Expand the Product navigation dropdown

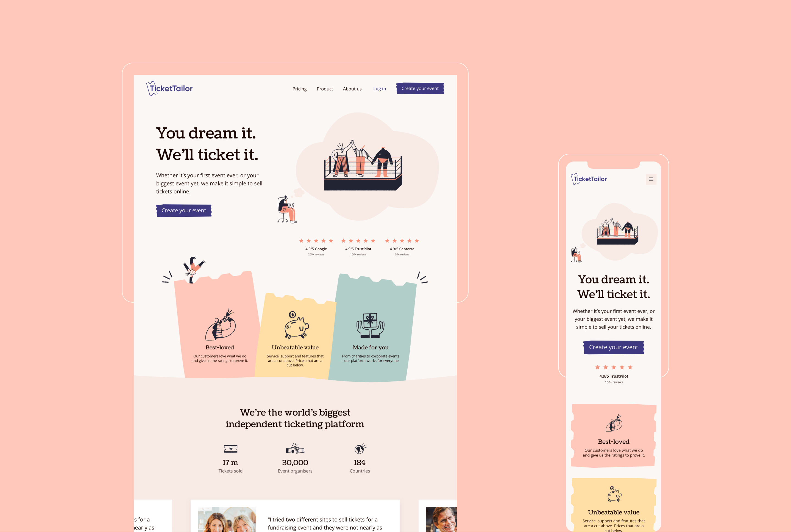pyautogui.click(x=325, y=88)
